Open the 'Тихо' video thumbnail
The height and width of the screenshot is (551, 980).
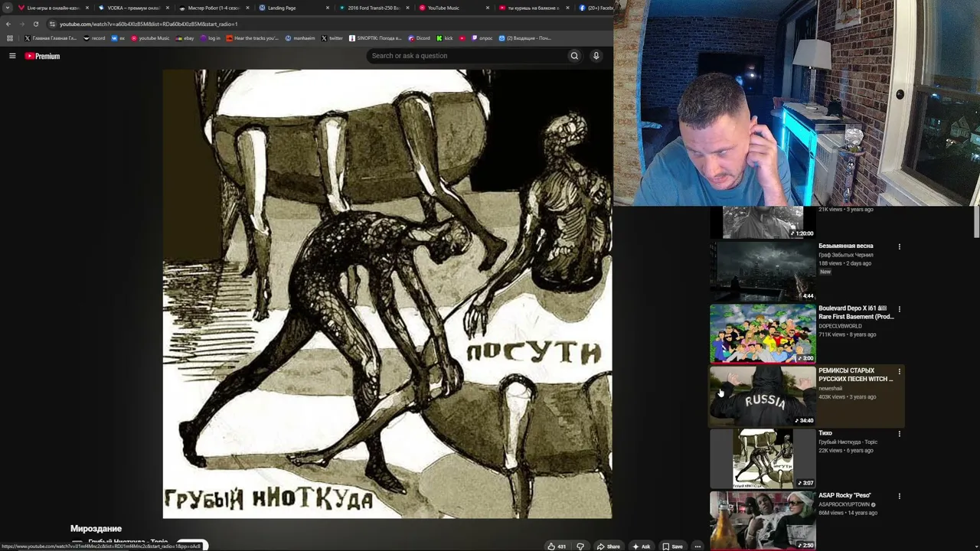[x=763, y=458]
